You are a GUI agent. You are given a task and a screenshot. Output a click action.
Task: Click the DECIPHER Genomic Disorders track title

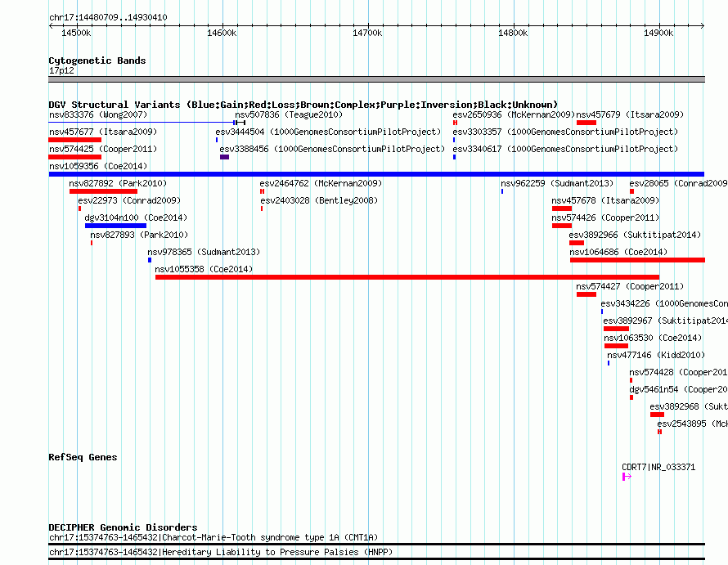[123, 527]
